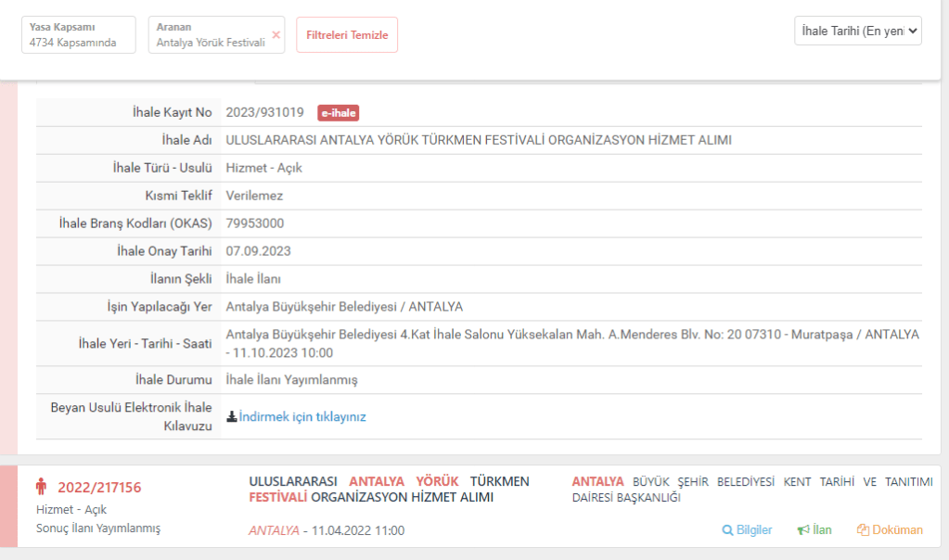Select the 2022 tender's festival title text

(x=389, y=490)
